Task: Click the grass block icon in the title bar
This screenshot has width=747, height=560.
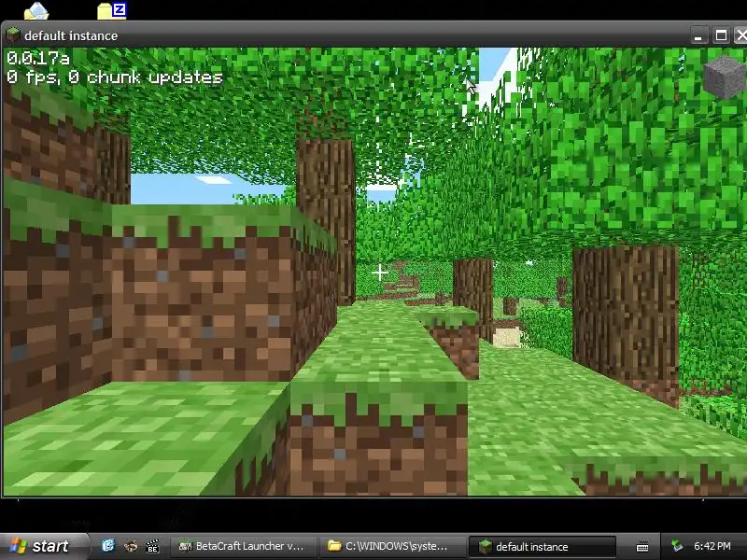Action: pos(13,35)
